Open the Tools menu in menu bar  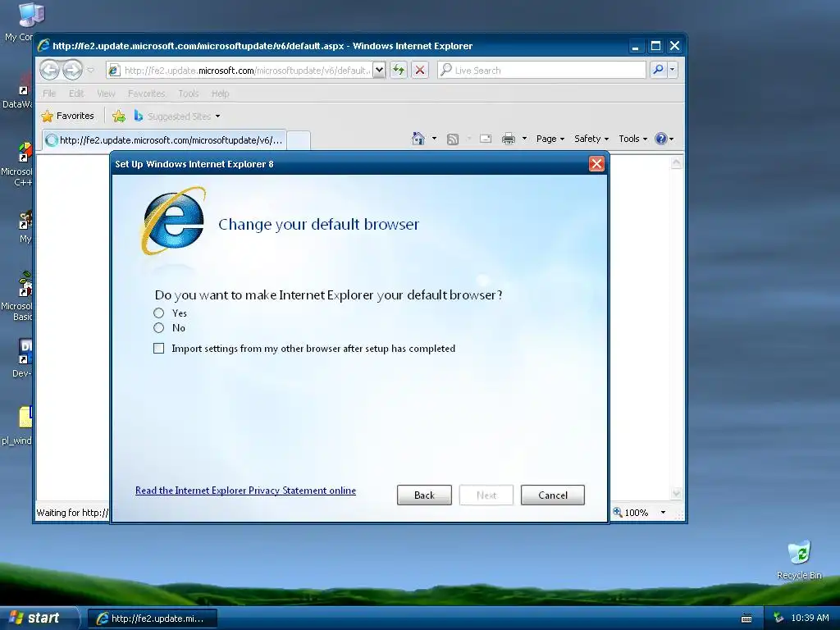(x=188, y=94)
